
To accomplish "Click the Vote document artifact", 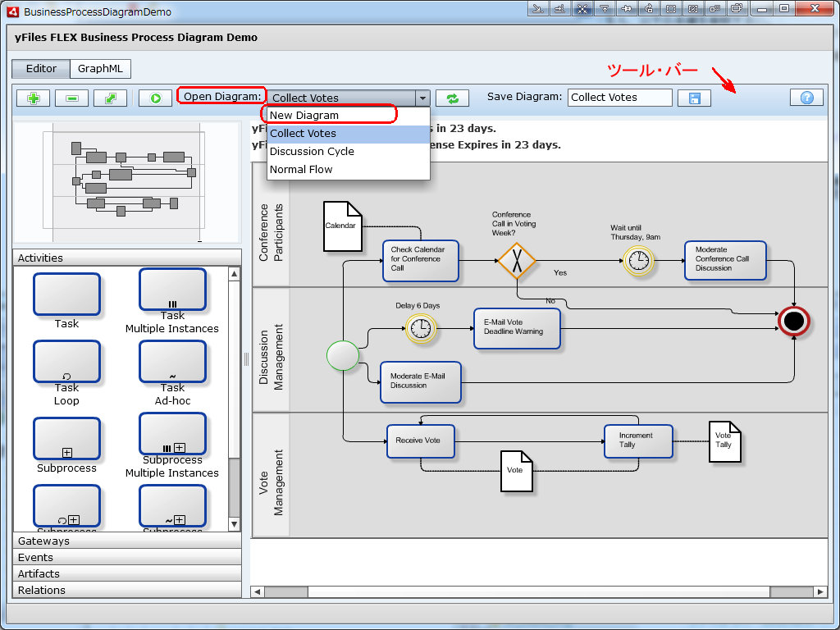I will [517, 471].
